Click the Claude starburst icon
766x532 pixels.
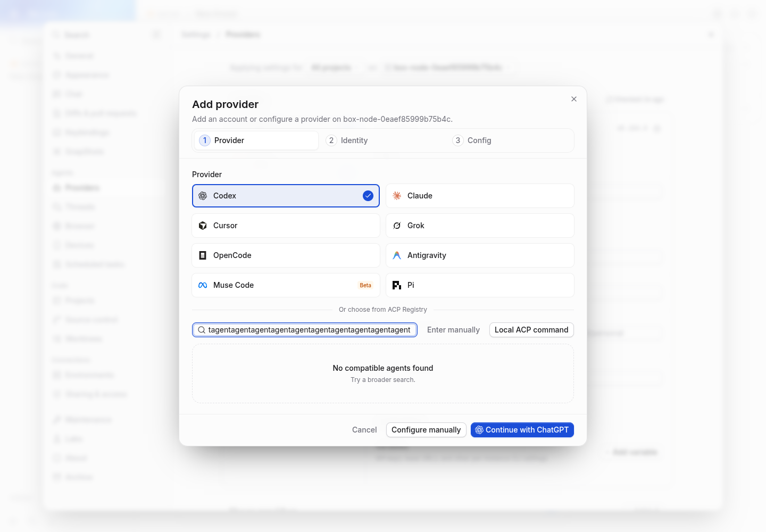coord(397,196)
